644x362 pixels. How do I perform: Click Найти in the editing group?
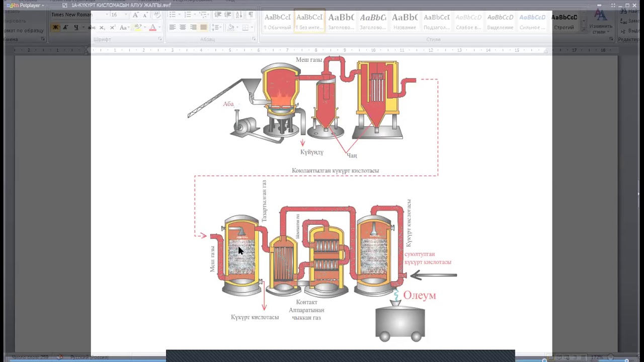point(630,11)
